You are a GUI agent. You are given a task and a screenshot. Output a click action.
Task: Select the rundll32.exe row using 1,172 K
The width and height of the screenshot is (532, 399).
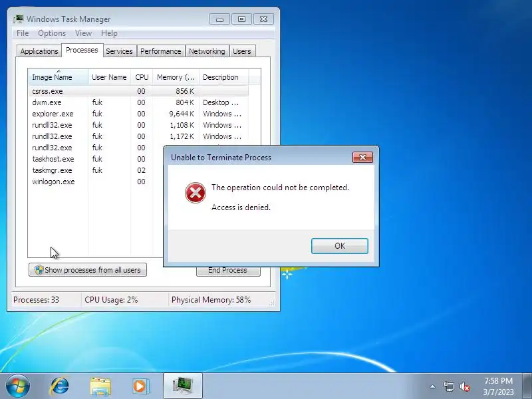point(138,136)
